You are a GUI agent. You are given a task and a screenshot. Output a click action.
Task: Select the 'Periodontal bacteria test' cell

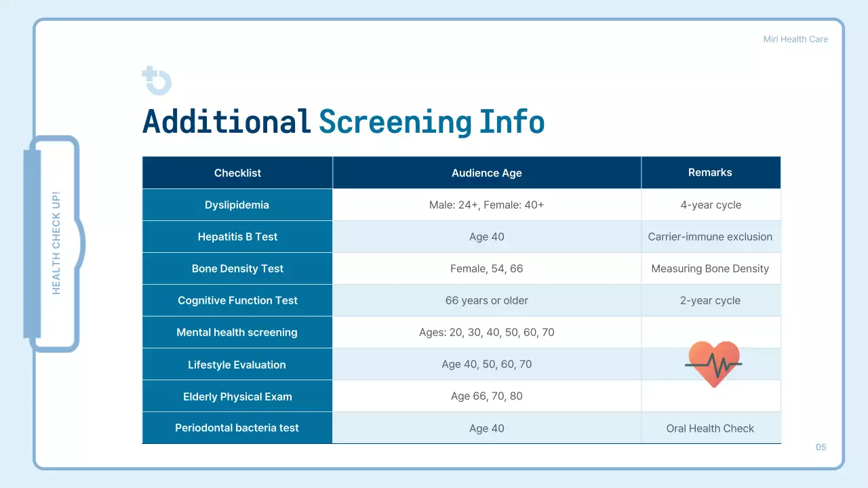coord(237,428)
